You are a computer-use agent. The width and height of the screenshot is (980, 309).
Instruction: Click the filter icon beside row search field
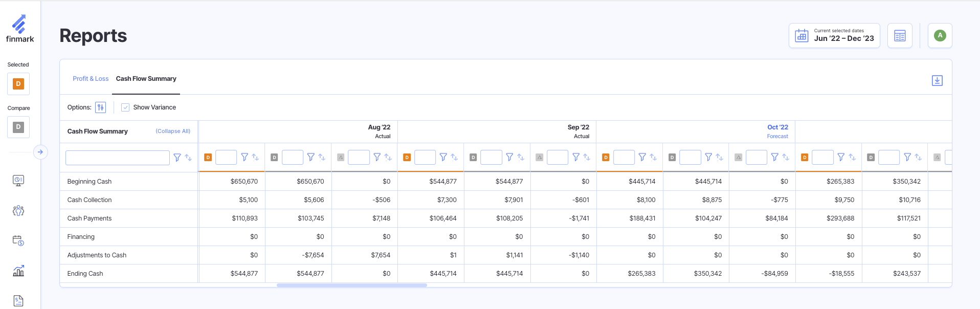[x=177, y=158]
